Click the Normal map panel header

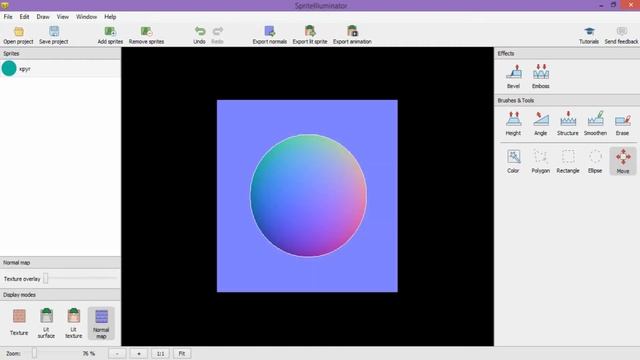tap(60, 262)
